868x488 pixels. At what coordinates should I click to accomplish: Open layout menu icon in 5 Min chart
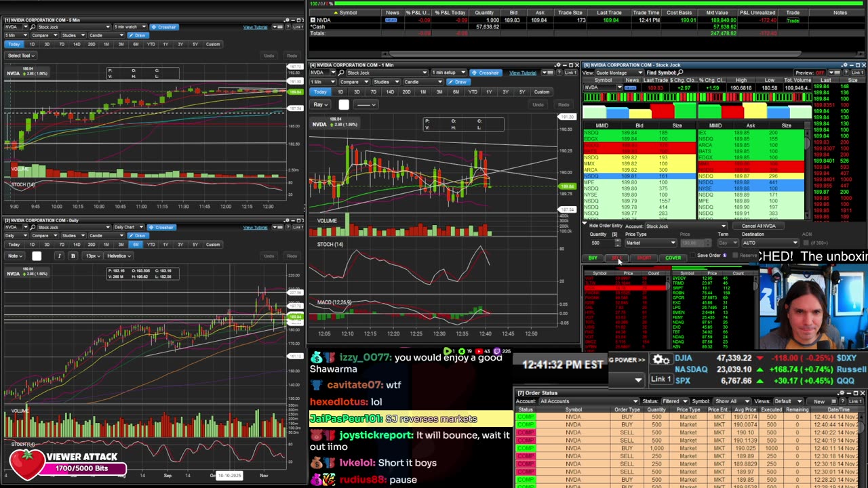[x=277, y=27]
